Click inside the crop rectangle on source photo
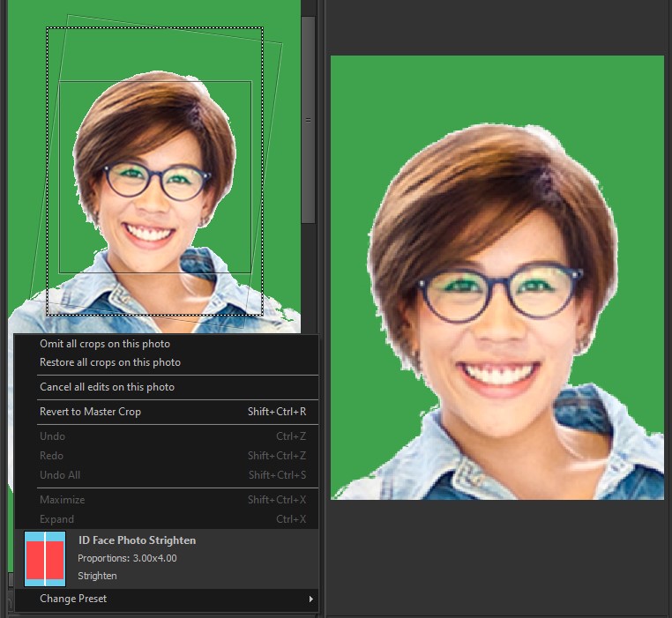Image resolution: width=672 pixels, height=618 pixels. click(x=154, y=176)
